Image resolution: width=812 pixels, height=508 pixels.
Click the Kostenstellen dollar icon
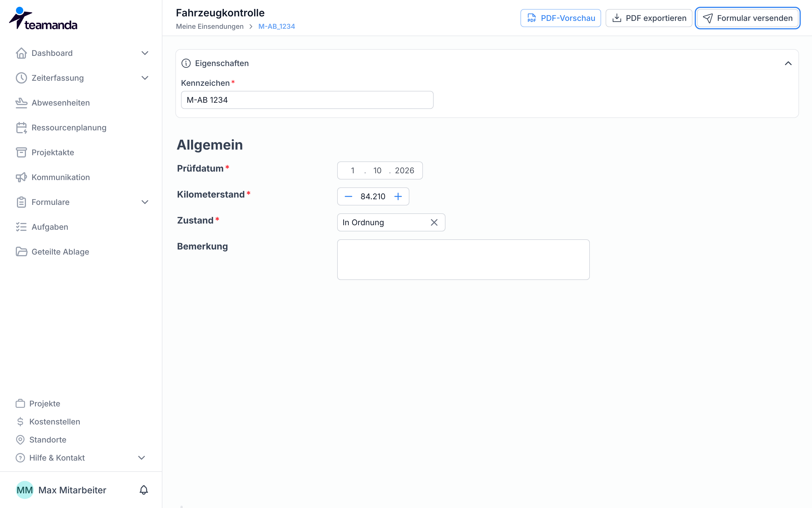[x=21, y=422]
